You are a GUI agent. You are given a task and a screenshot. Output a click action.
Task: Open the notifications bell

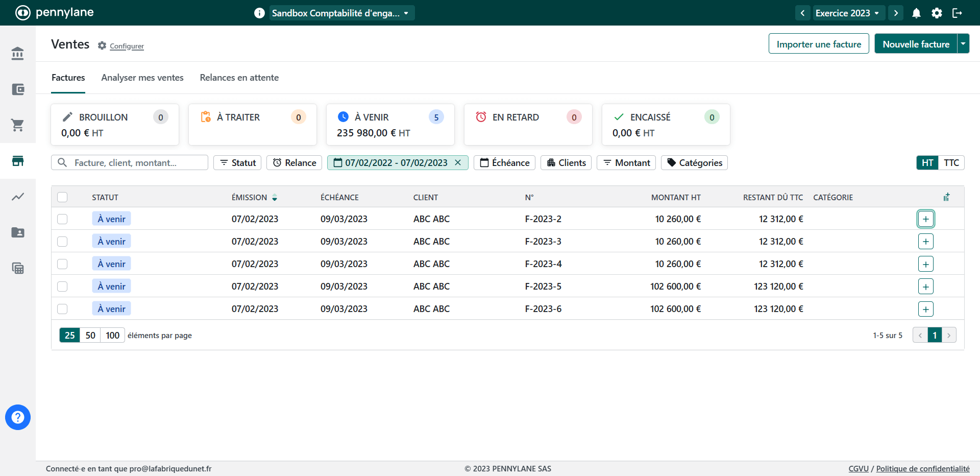[916, 13]
